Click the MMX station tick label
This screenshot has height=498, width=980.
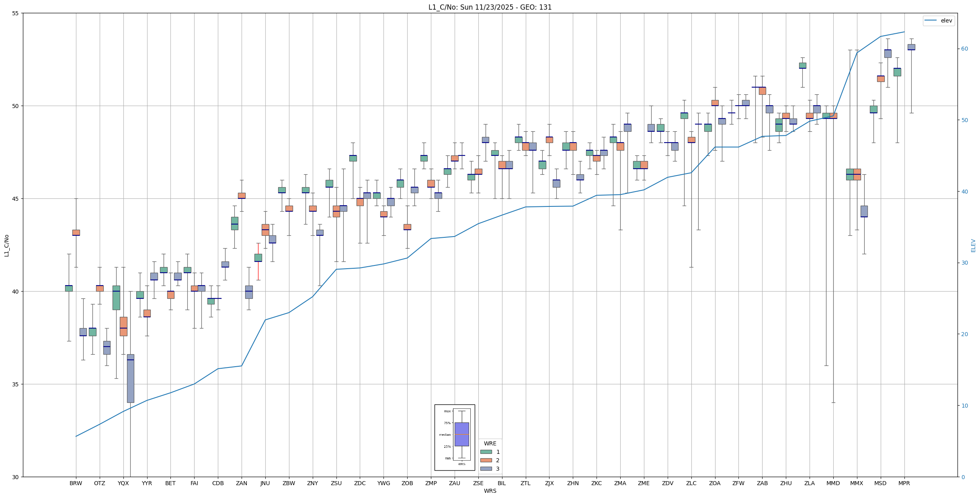coord(857,483)
